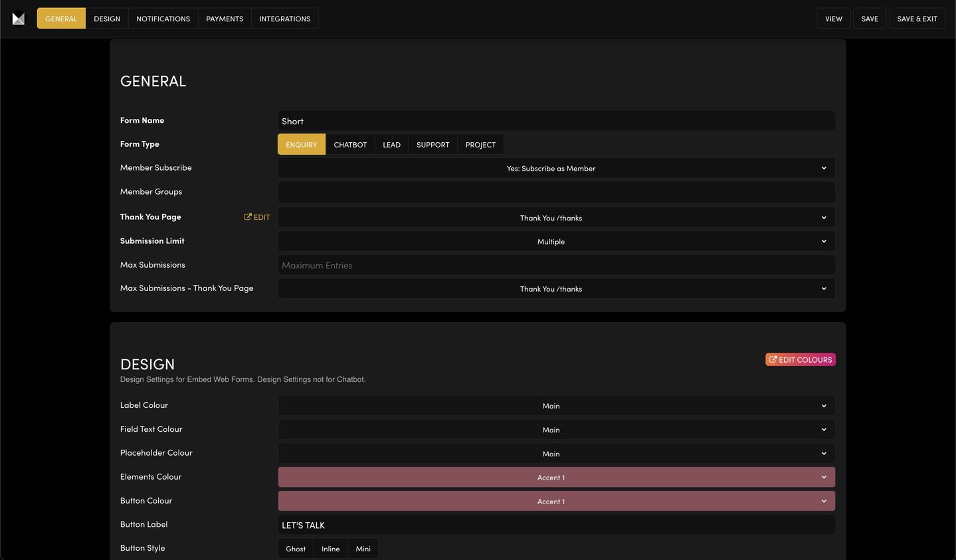Select the Chatbot form type
Viewport: 956px width, 560px height.
(x=350, y=145)
